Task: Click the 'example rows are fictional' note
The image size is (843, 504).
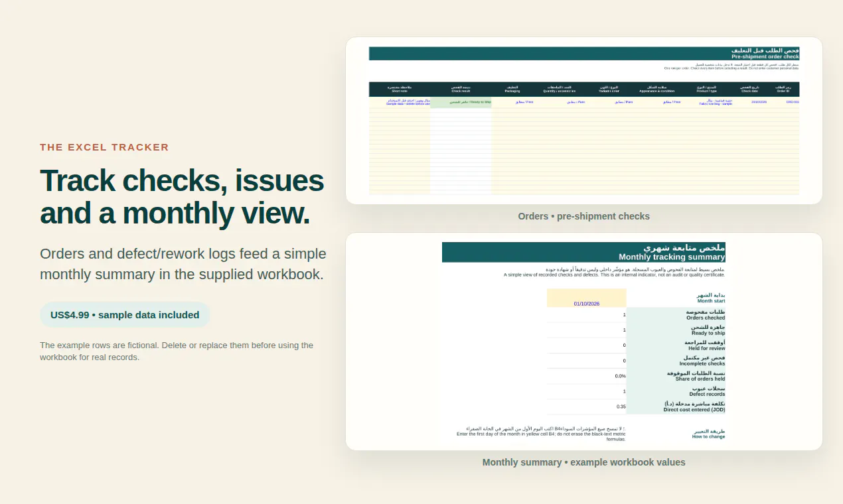Action: coord(177,351)
